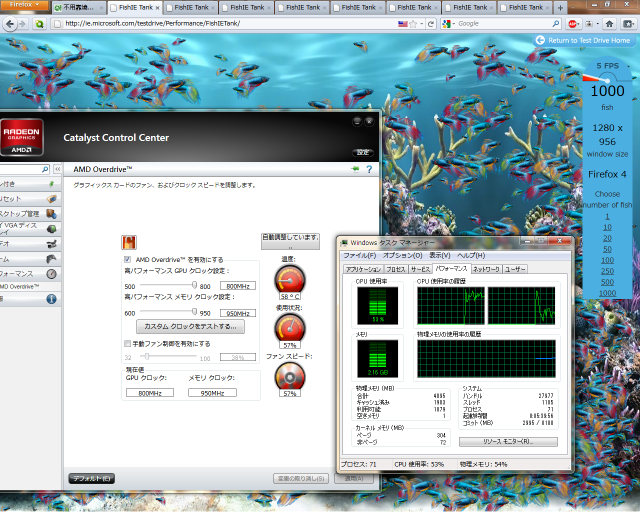Screen dimensions: 640x512
Task: Open Task Manager's 表示(V) menu
Action: pyautogui.click(x=439, y=255)
